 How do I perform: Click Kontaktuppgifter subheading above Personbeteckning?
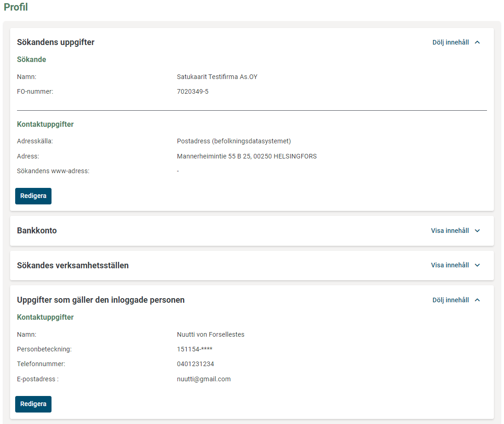pyautogui.click(x=46, y=317)
